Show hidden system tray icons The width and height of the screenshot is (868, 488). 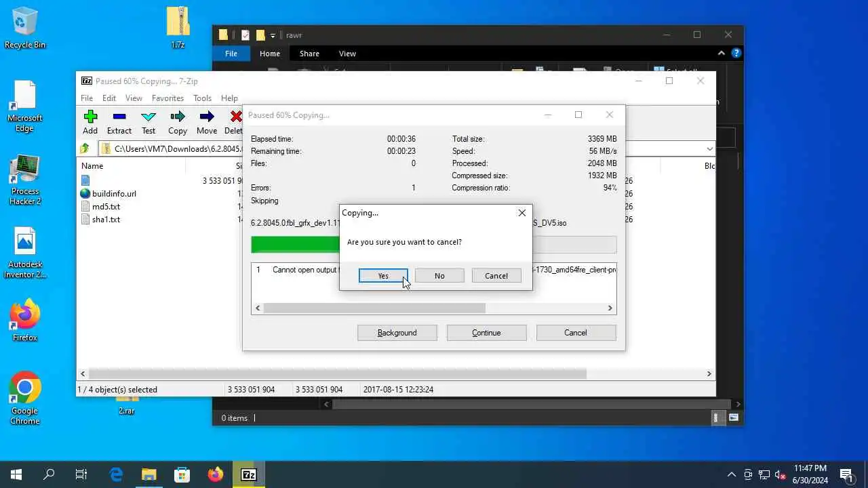point(731,474)
